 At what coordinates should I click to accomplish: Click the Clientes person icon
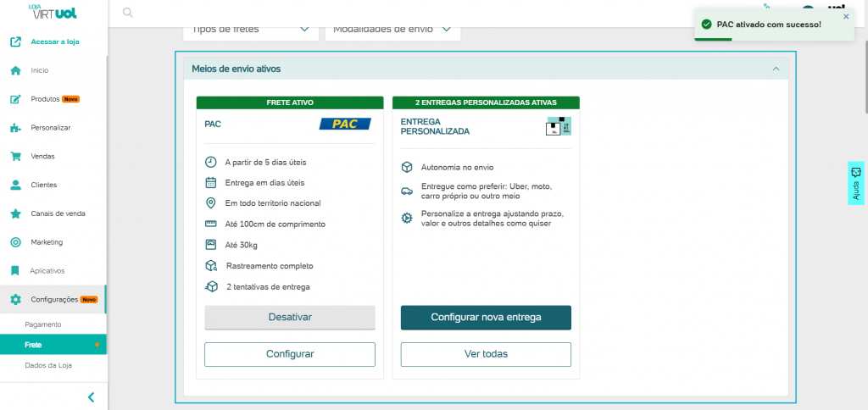tap(15, 185)
